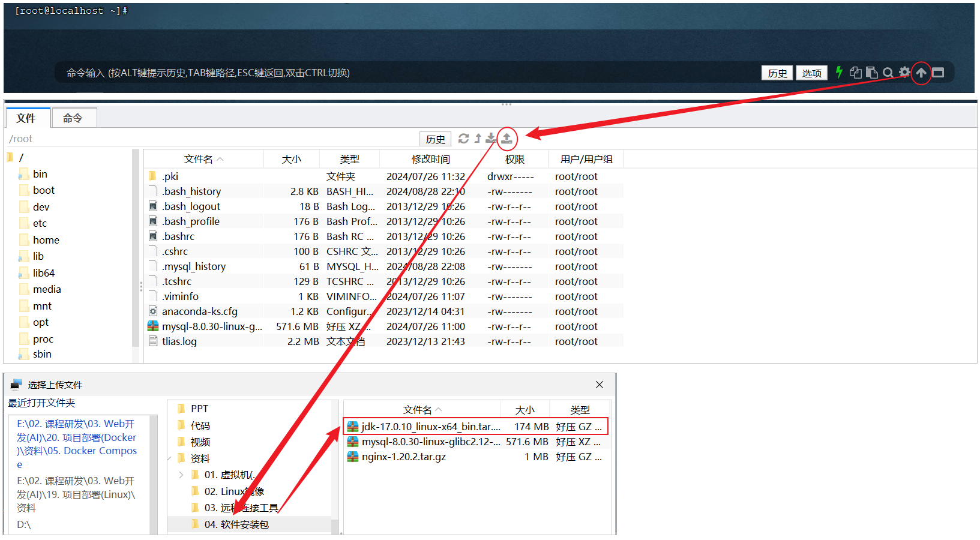Screen dimensions: 980x540
Task: Sort upload dialog by 文件名 header
Action: 422,410
